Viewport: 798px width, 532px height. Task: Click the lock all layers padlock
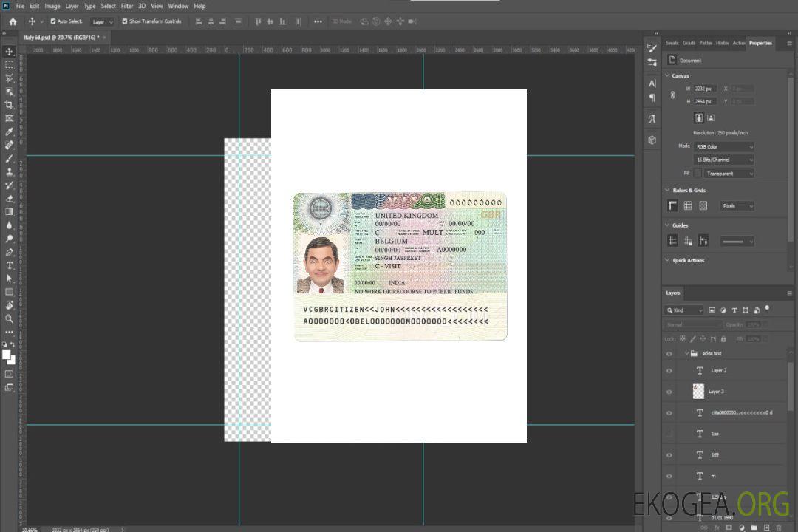point(723,338)
